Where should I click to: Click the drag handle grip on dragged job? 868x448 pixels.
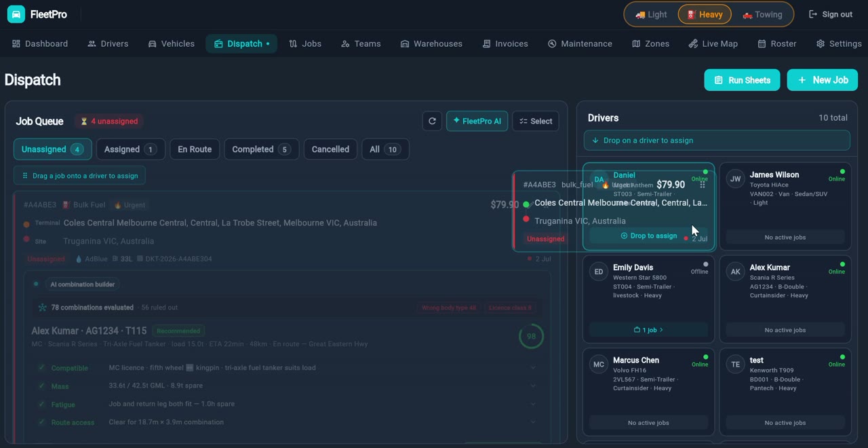tap(703, 185)
